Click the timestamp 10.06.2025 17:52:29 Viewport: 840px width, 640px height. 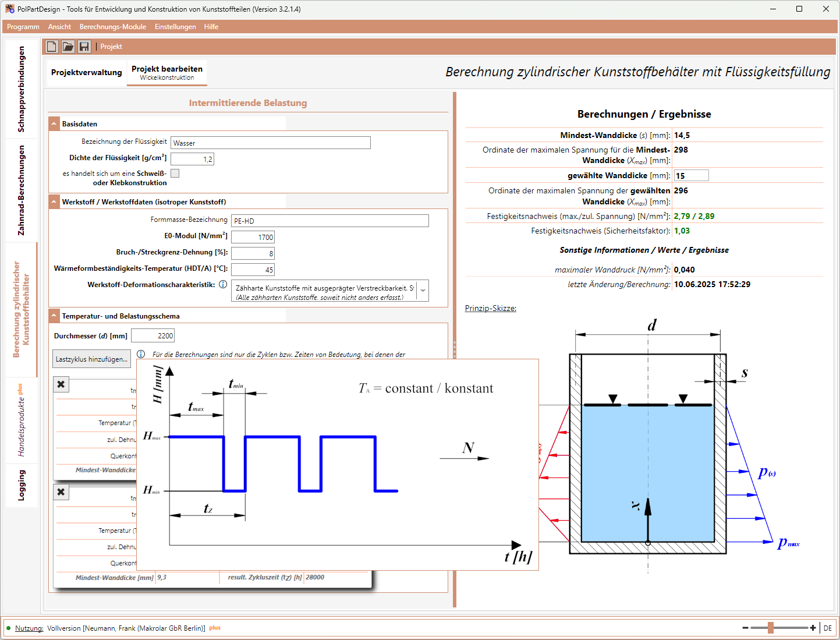[713, 284]
